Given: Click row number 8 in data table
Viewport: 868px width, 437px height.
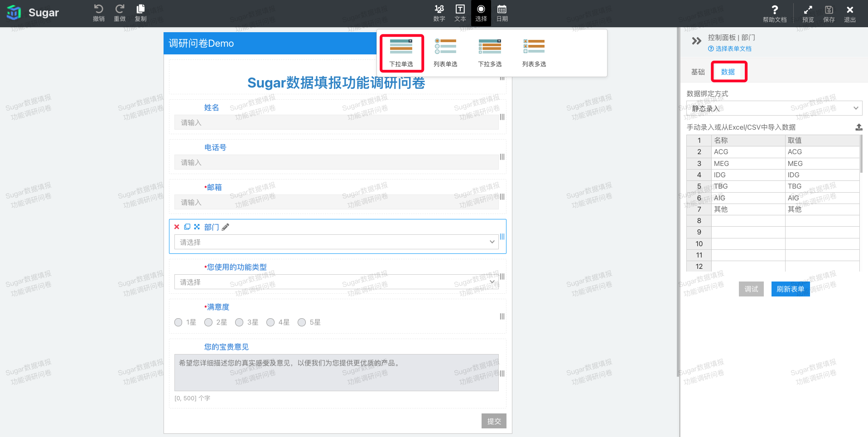Looking at the screenshot, I should click(699, 221).
